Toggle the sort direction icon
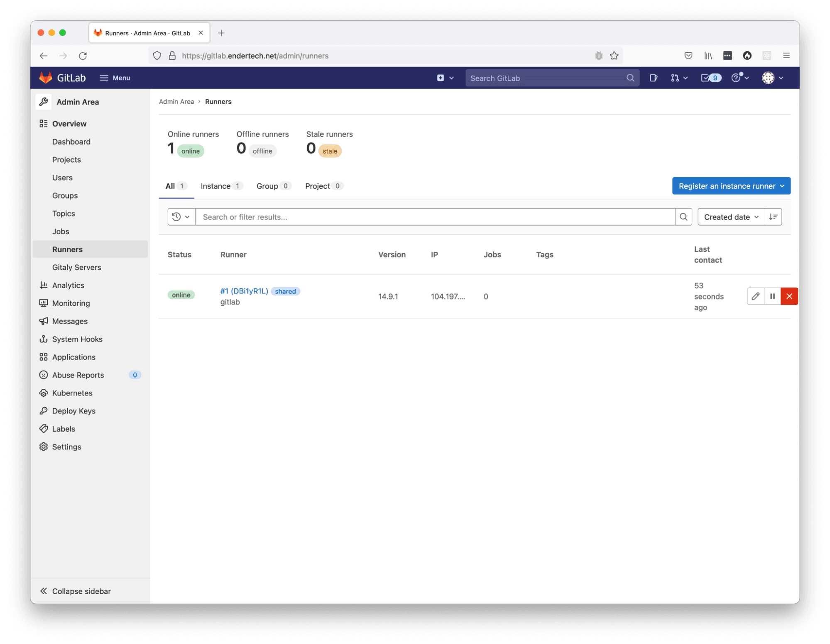Image resolution: width=830 pixels, height=644 pixels. (x=773, y=217)
